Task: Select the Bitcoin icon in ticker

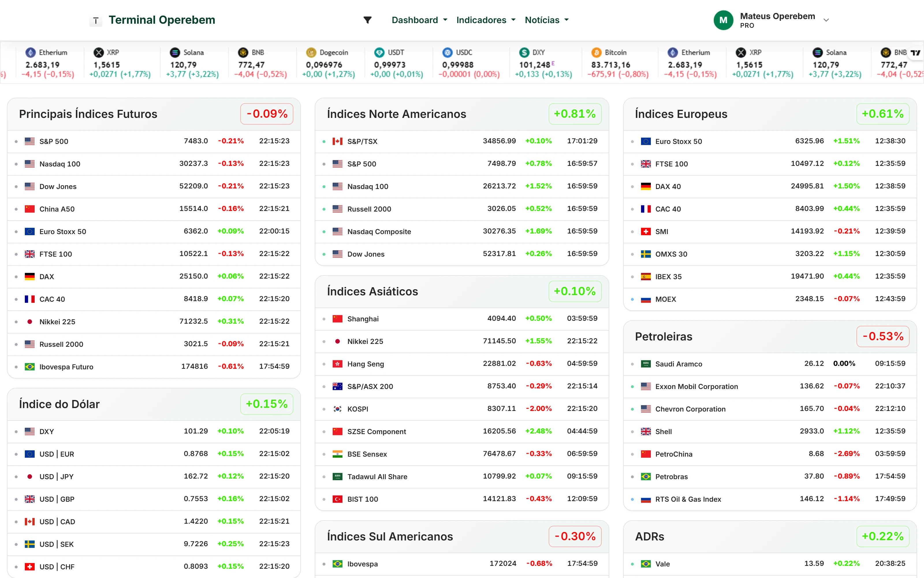Action: click(596, 52)
